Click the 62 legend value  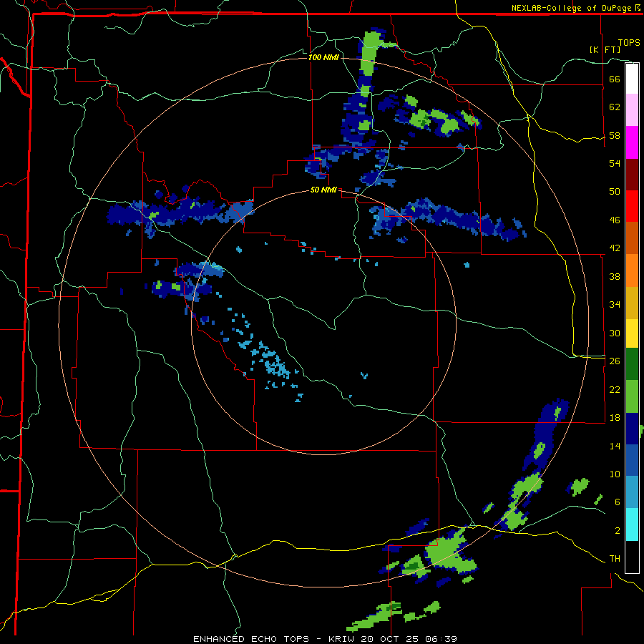click(615, 107)
